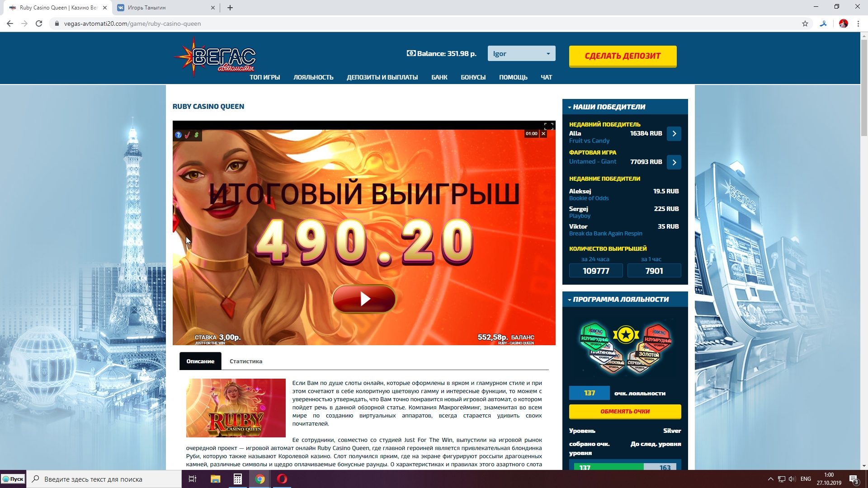
Task: Collapse the Наши победители panel
Action: tap(570, 107)
